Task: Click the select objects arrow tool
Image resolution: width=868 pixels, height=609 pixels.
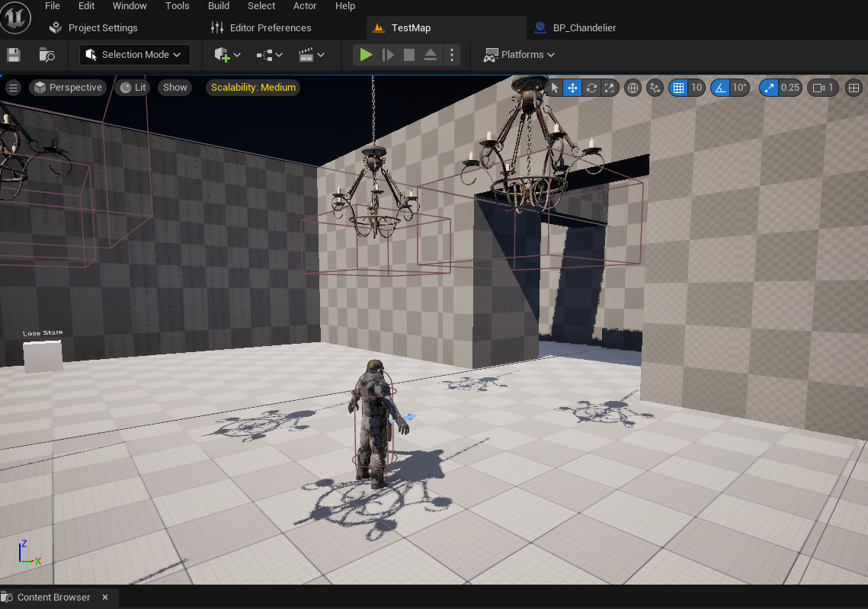Action: point(554,88)
